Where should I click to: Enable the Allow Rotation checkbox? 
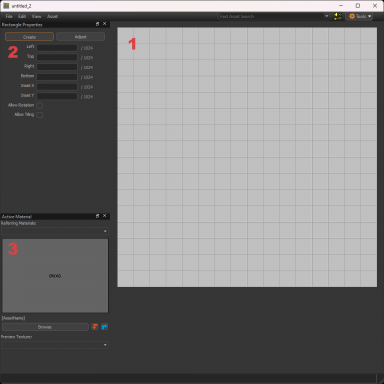40,105
